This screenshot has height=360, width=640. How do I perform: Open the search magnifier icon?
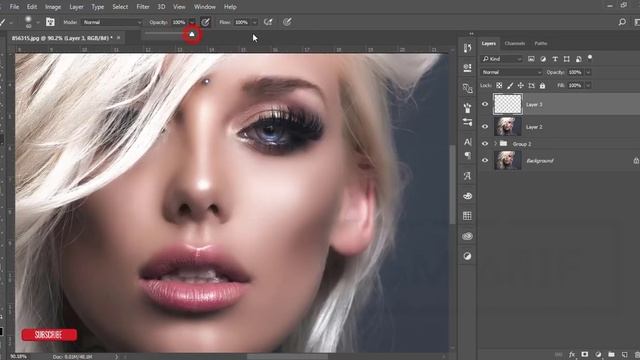click(x=622, y=22)
